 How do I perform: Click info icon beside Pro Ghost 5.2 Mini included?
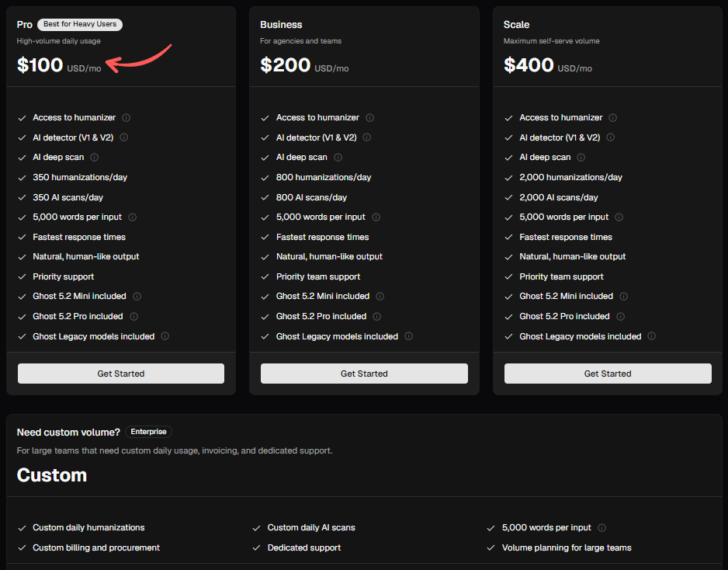pyautogui.click(x=137, y=297)
